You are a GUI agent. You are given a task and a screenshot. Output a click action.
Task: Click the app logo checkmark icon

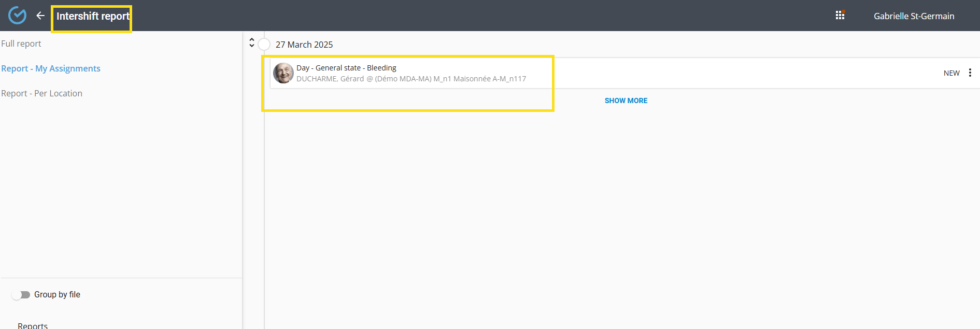click(x=17, y=16)
